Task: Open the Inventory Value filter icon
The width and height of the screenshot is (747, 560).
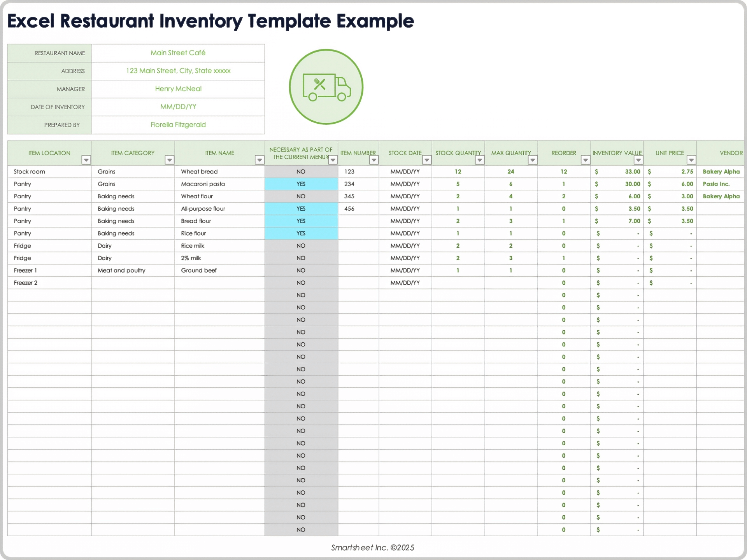Action: [638, 160]
